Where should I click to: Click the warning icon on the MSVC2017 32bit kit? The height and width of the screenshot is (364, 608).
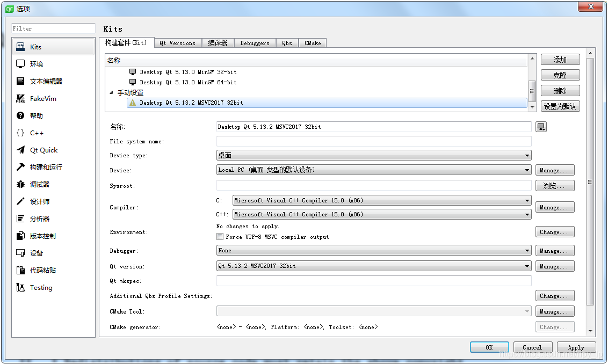(x=133, y=103)
